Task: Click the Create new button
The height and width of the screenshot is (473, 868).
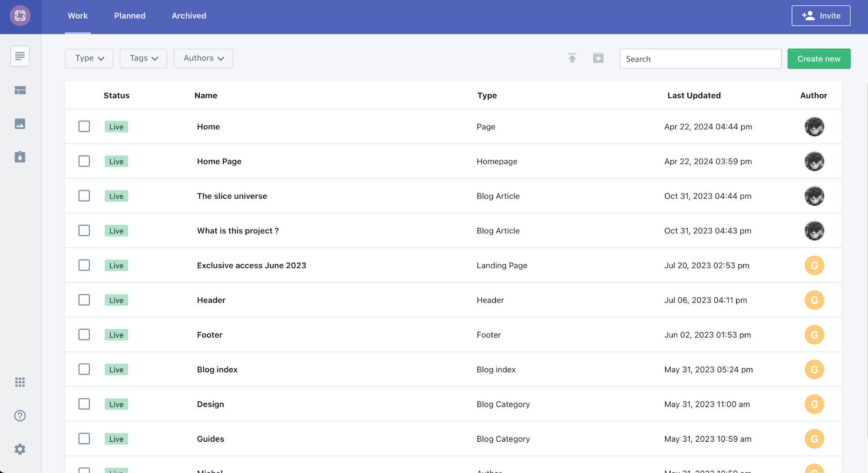Action: point(818,59)
